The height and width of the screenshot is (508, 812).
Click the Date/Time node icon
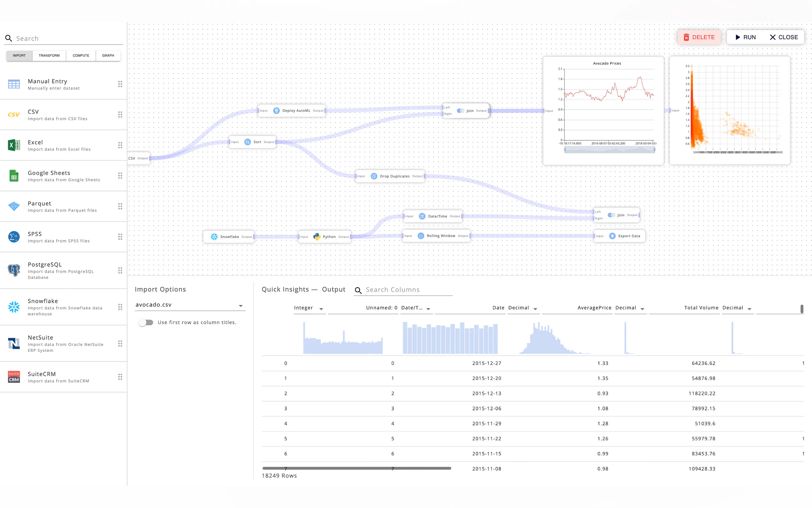click(x=422, y=216)
